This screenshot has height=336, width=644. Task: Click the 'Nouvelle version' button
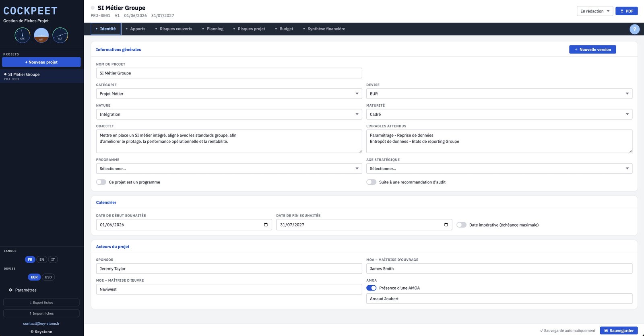pyautogui.click(x=592, y=49)
